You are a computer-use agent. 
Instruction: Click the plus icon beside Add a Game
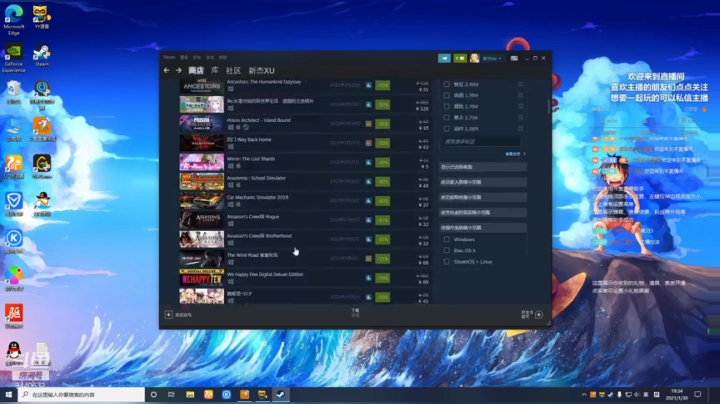tap(169, 314)
